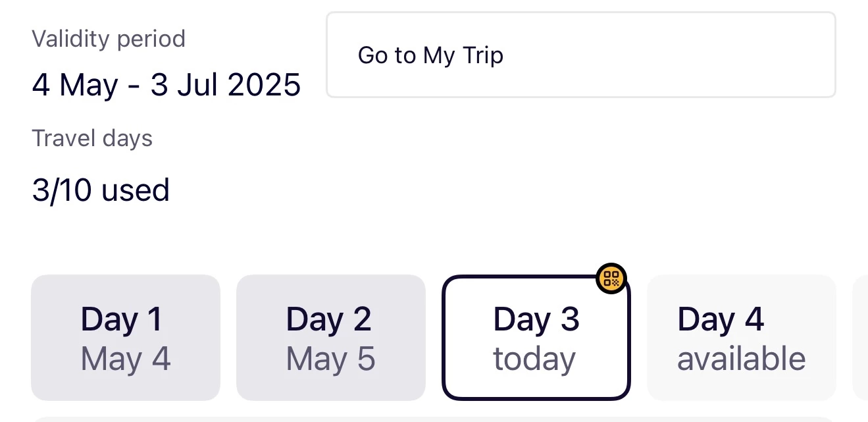Viewport: 868px width, 422px height.
Task: Click the 3/10 used counter
Action: [101, 190]
